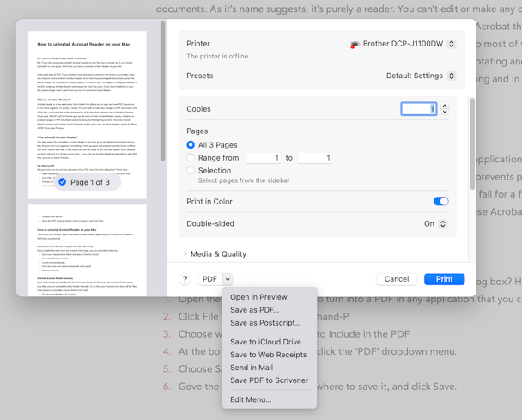Viewport: 522px width, 420px height.
Task: Choose the Selection radio option
Action: [191, 170]
